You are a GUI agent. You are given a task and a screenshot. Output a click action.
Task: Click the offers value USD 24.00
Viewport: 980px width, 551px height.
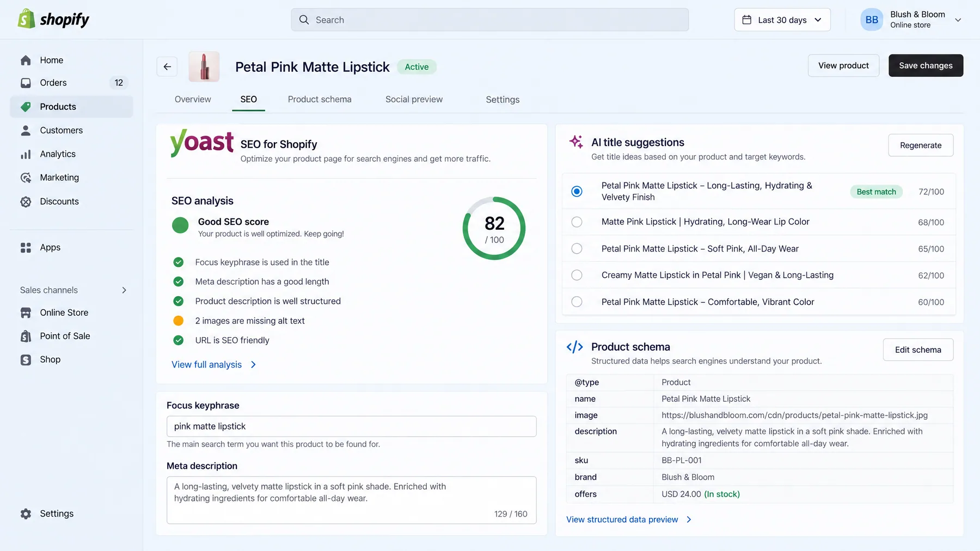[x=681, y=494]
